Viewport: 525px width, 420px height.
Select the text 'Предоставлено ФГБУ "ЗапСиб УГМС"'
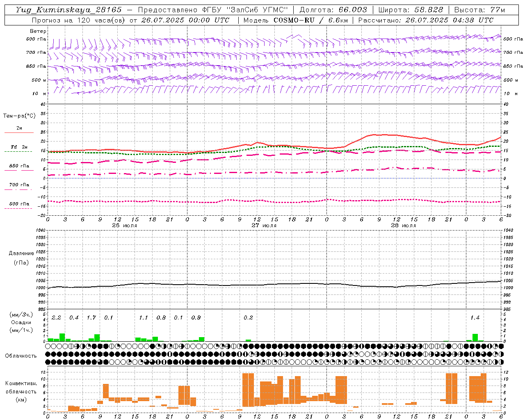click(213, 10)
